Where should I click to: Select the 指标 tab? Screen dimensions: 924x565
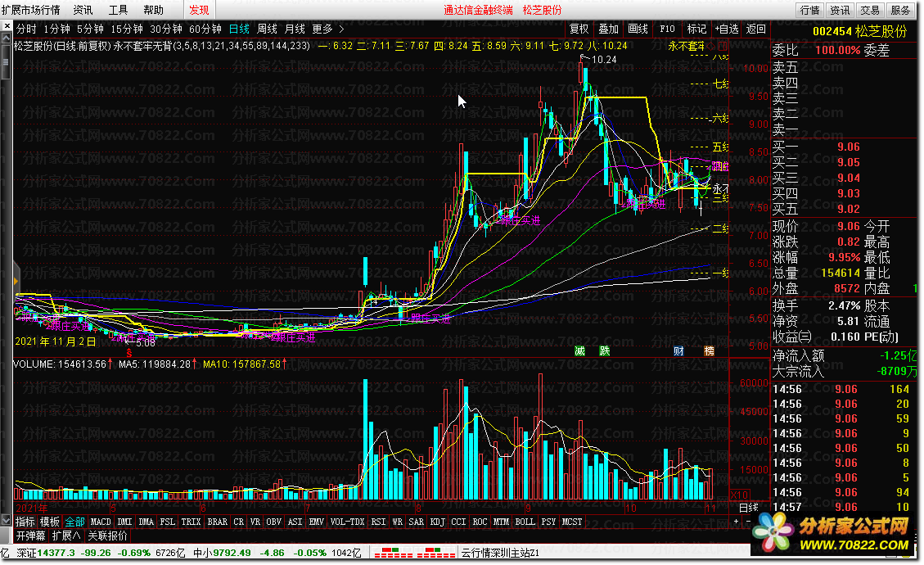pyautogui.click(x=25, y=522)
